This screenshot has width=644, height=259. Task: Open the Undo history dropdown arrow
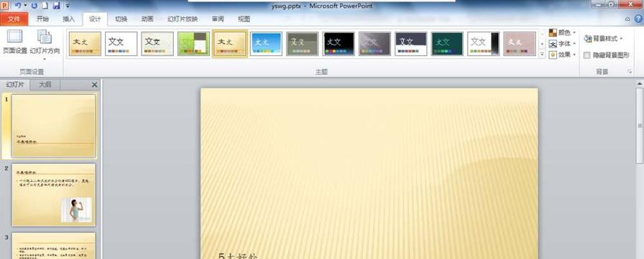click(25, 6)
